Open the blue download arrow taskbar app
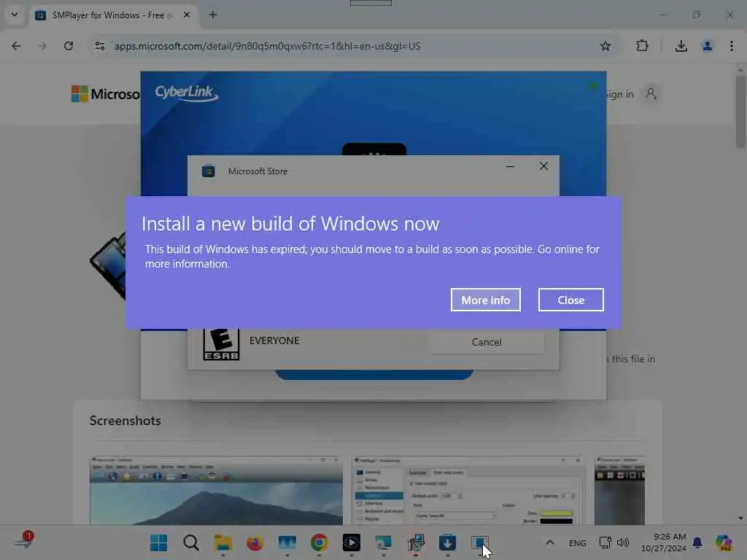Screen dimensions: 747x560 447,542
